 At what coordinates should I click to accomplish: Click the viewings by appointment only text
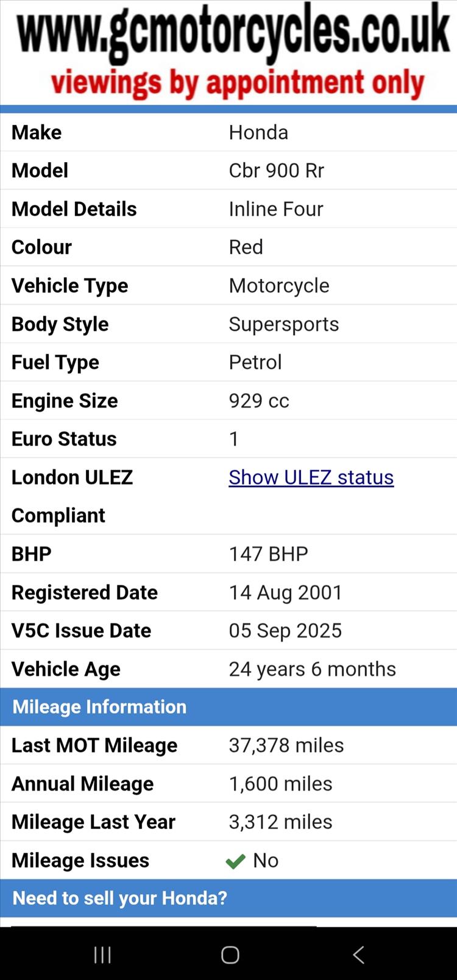(237, 84)
